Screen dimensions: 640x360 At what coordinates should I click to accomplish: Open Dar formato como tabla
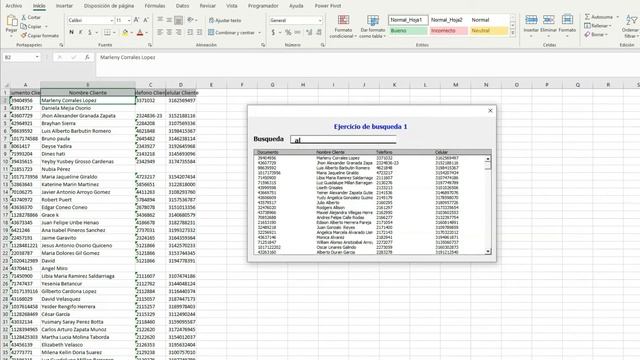tap(373, 27)
